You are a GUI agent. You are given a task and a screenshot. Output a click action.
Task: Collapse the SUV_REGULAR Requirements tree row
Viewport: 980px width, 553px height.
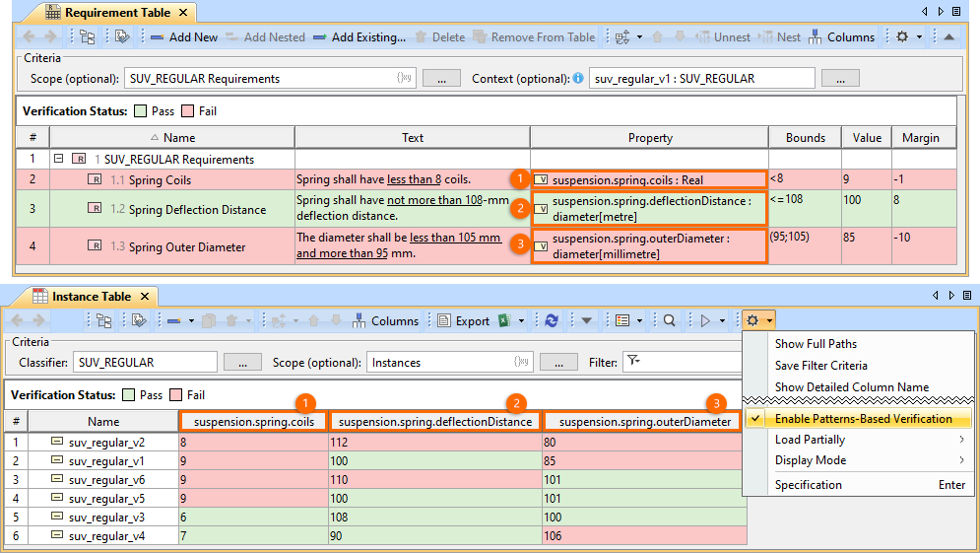[x=59, y=159]
